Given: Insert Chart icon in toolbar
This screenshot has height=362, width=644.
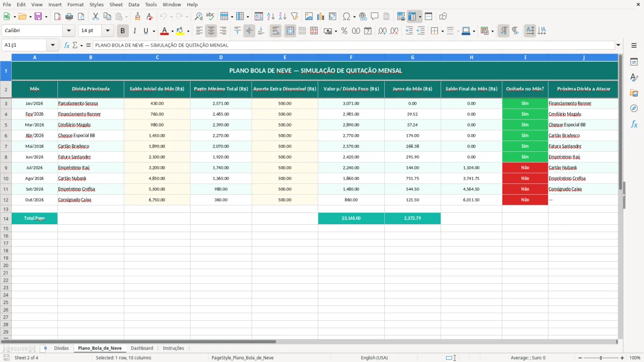Looking at the screenshot, I should 321,17.
